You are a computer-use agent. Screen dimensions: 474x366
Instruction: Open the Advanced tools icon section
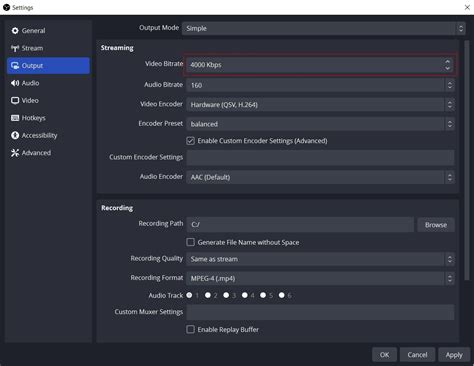click(15, 153)
